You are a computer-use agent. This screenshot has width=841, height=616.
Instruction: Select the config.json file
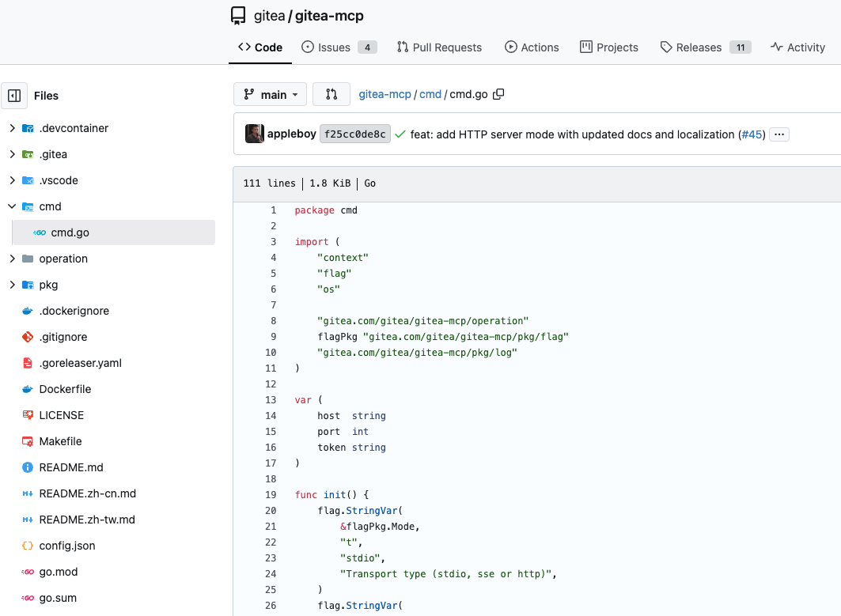coord(67,546)
